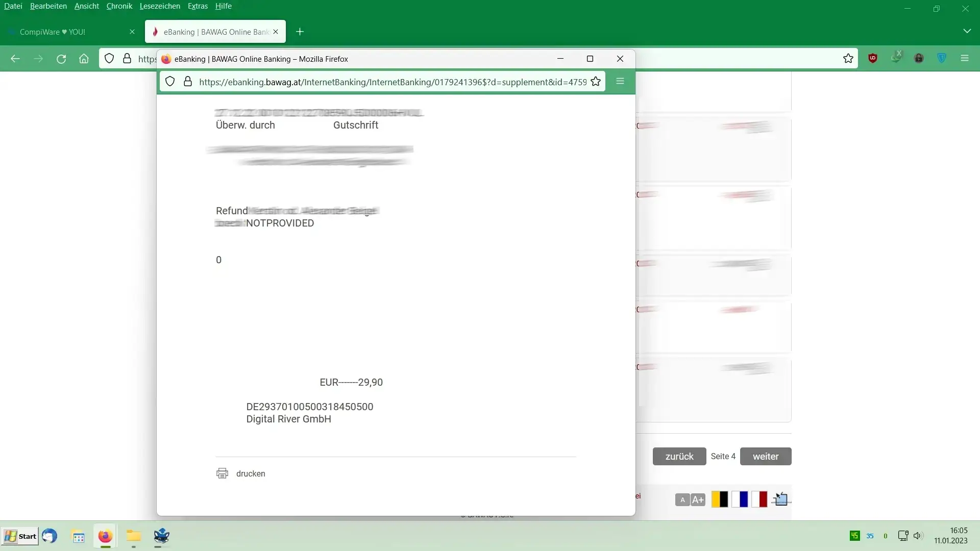Click popup window tracking protection shield

coord(170,82)
